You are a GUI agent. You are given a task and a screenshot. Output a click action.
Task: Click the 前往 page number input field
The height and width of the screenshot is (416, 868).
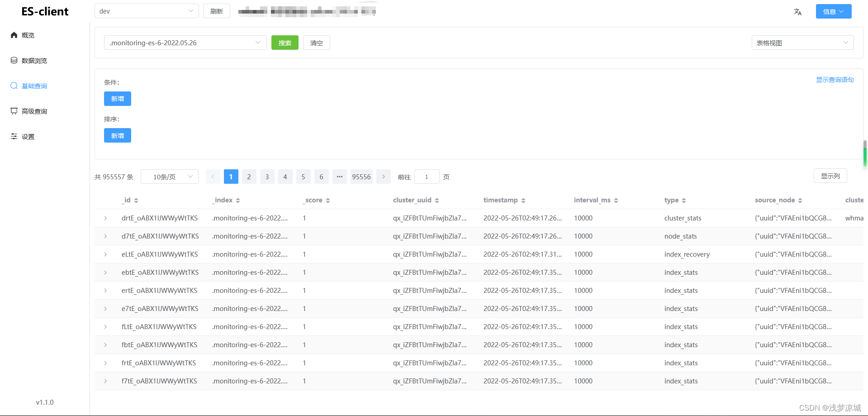(426, 177)
